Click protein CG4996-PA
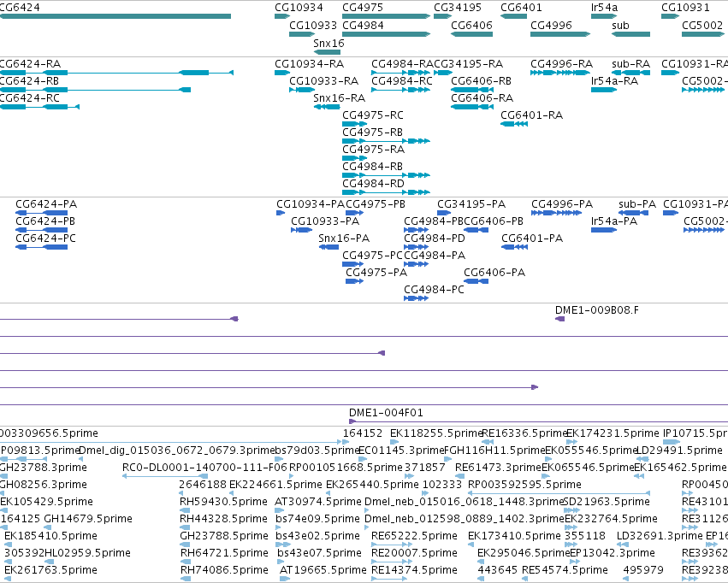728x583 pixels. (x=556, y=213)
